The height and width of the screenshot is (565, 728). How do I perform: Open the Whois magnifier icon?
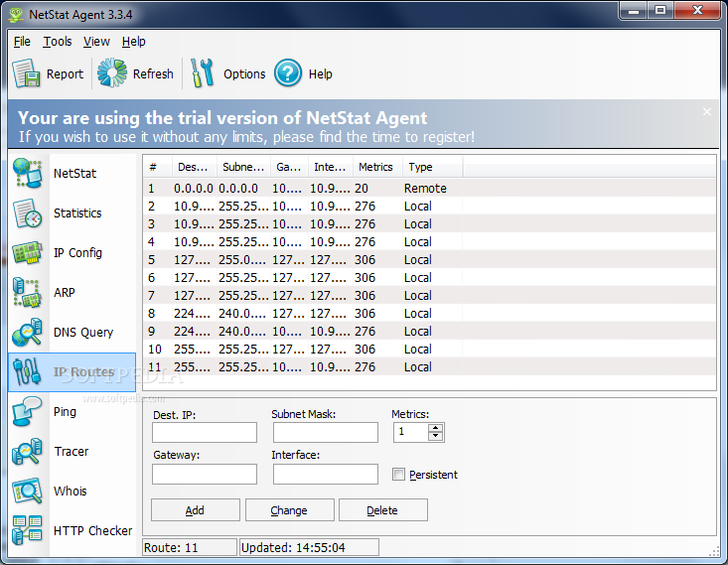click(28, 492)
